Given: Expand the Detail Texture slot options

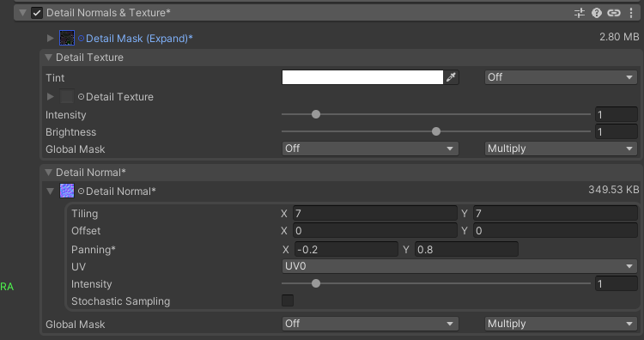Looking at the screenshot, I should pyautogui.click(x=51, y=96).
